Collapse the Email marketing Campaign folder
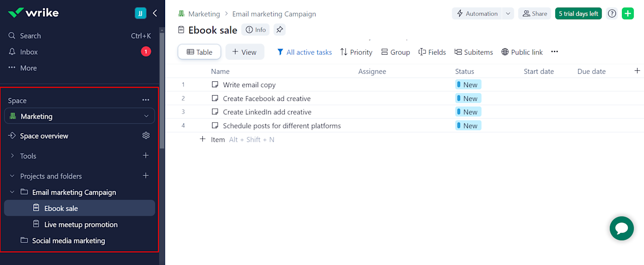Image resolution: width=644 pixels, height=265 pixels. tap(12, 192)
